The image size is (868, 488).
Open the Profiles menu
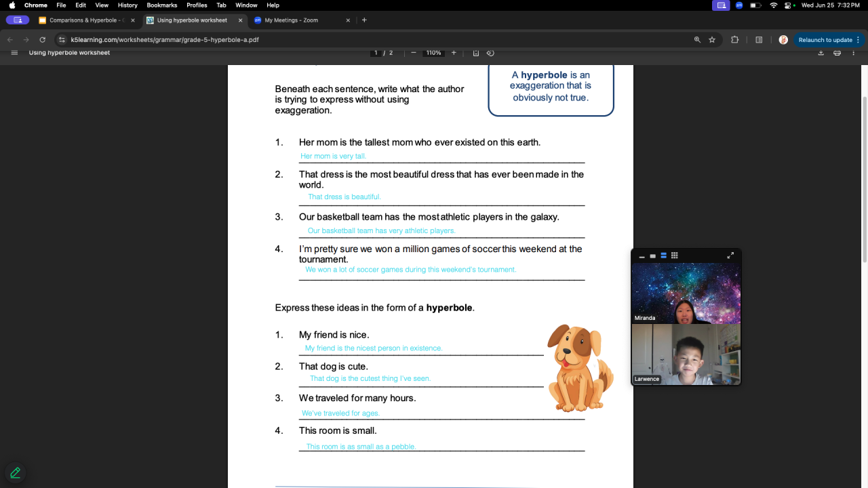coord(197,5)
